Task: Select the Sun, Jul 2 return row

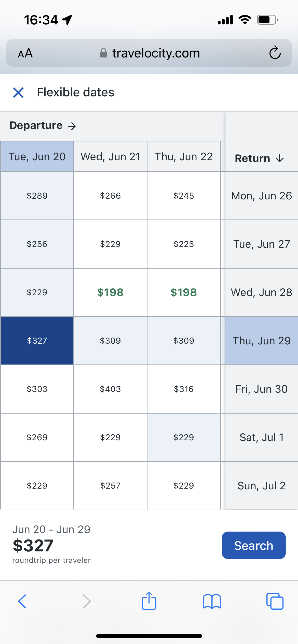Action: [x=261, y=486]
